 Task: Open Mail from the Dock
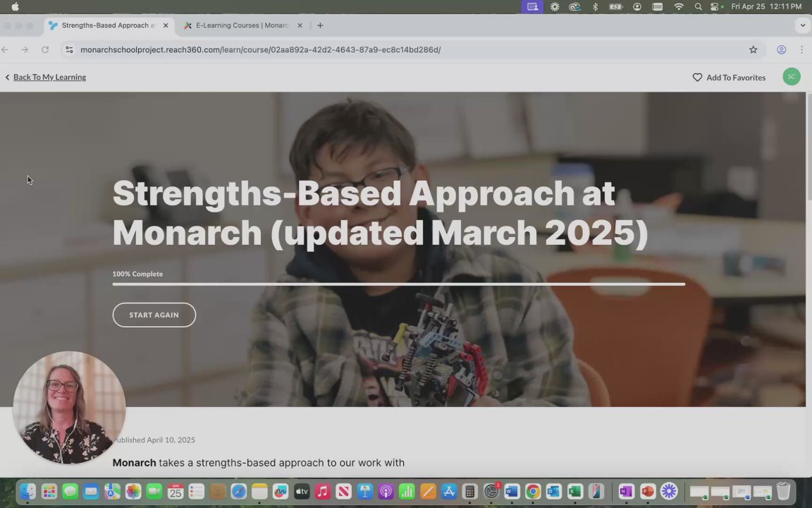(x=91, y=491)
